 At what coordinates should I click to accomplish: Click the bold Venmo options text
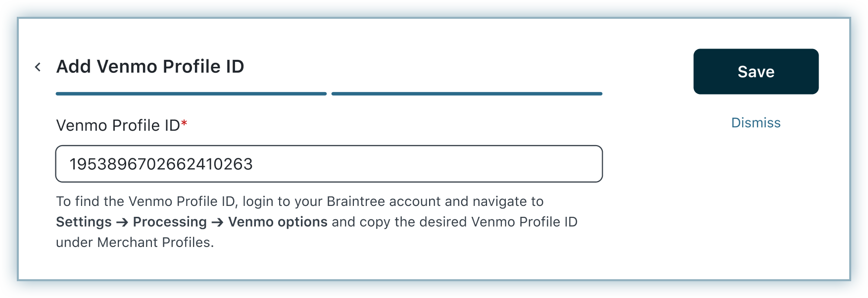(x=278, y=222)
